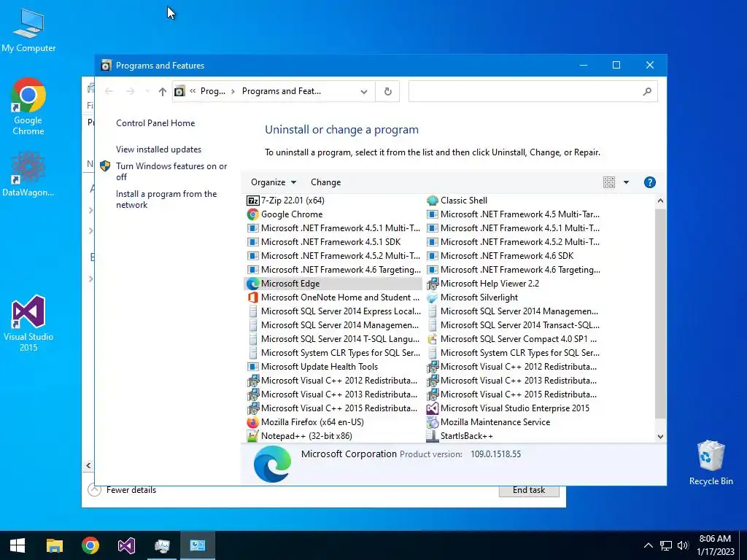This screenshot has height=560, width=747.
Task: Open view options dropdown arrow
Action: 626,182
